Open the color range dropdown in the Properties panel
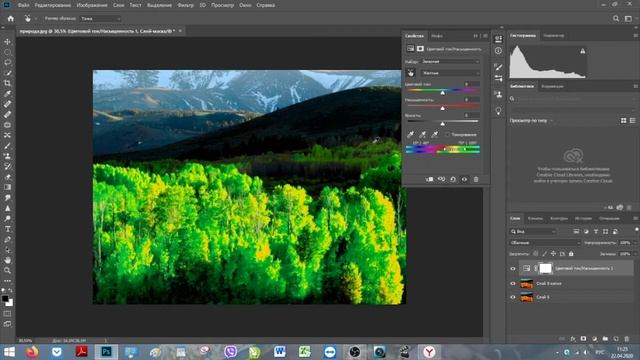 (x=450, y=73)
